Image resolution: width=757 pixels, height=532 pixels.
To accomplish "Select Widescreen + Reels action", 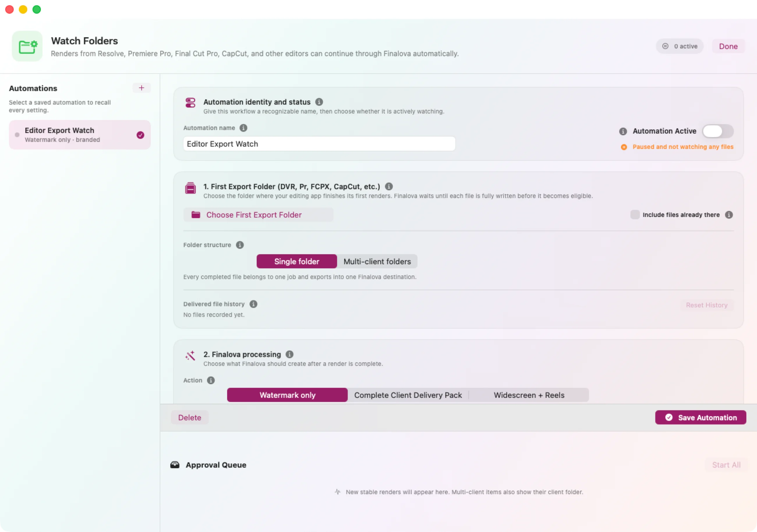I will [x=529, y=395].
